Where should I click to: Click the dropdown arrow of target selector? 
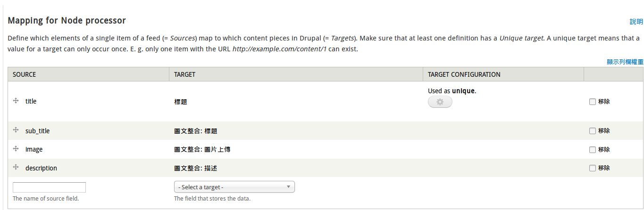(x=288, y=187)
